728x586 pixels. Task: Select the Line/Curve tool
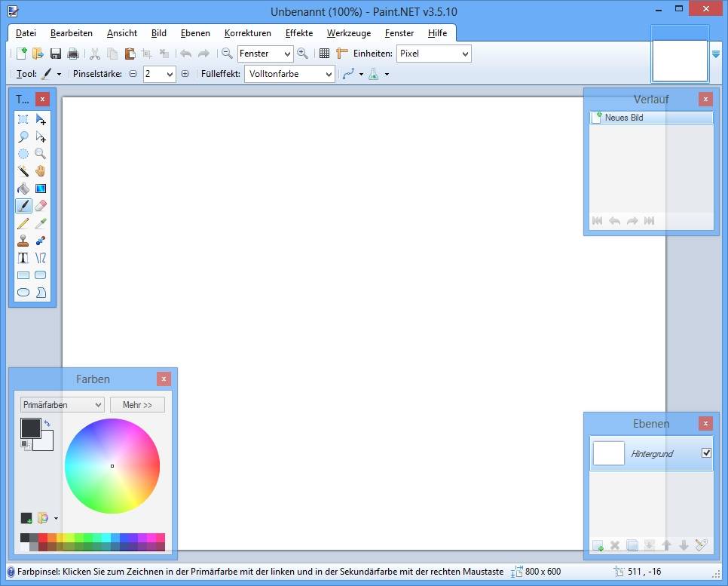41,257
